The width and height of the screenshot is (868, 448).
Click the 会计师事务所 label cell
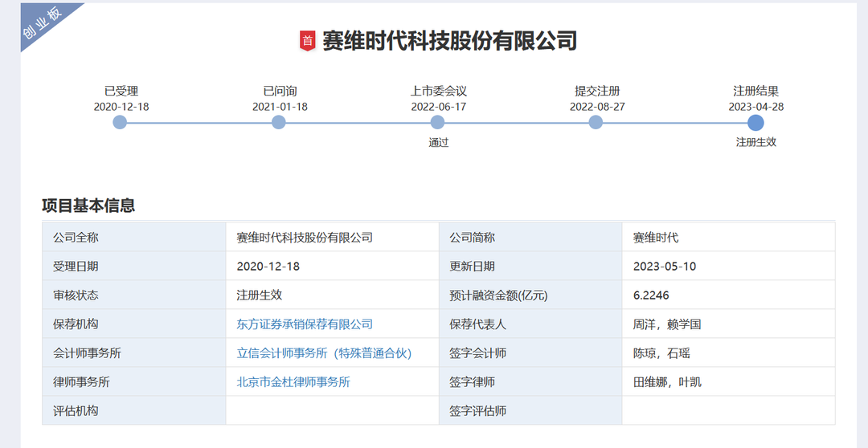(x=134, y=353)
